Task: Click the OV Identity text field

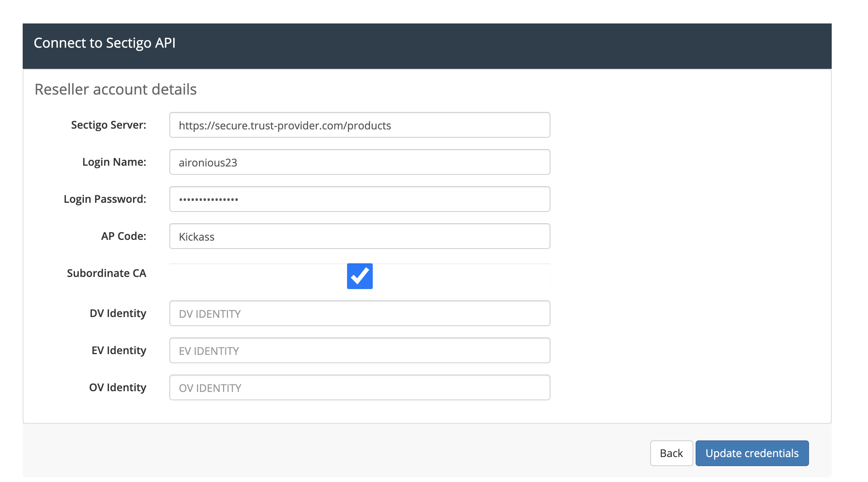Action: pos(360,388)
